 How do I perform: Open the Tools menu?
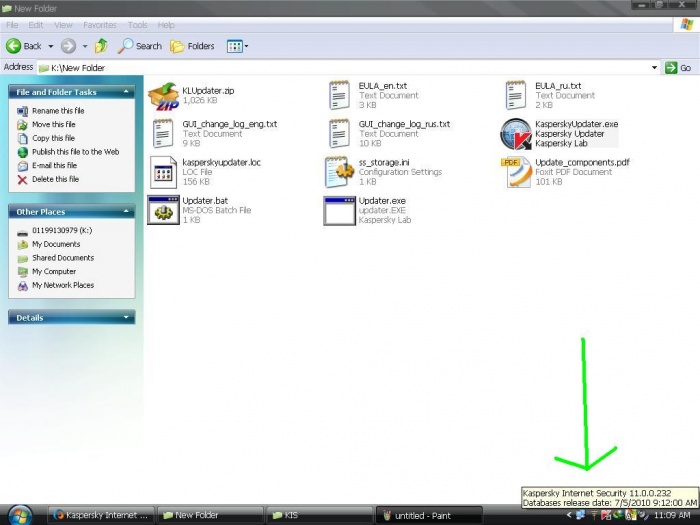click(x=138, y=25)
